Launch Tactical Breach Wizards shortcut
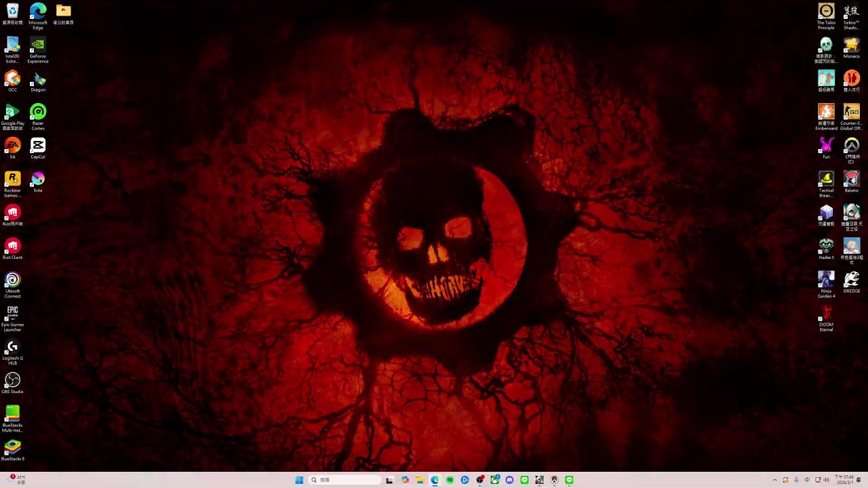This screenshot has width=868, height=488. [826, 184]
